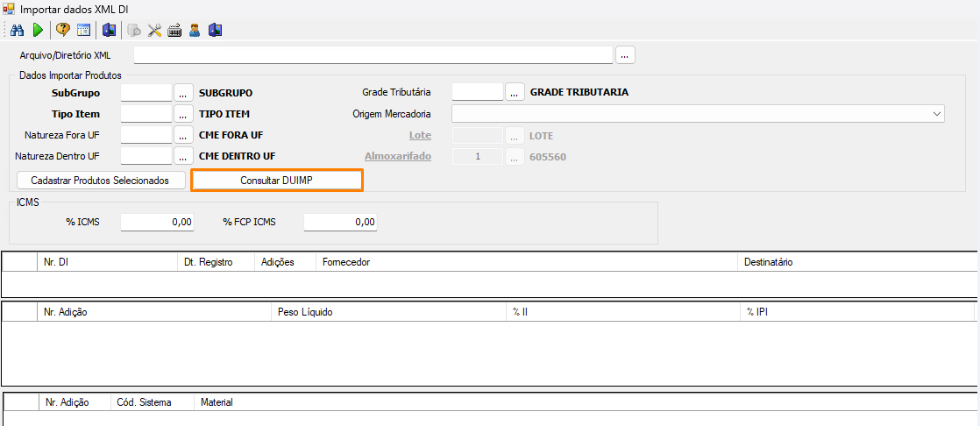Open the Origem Mercadoria dropdown

[936, 114]
